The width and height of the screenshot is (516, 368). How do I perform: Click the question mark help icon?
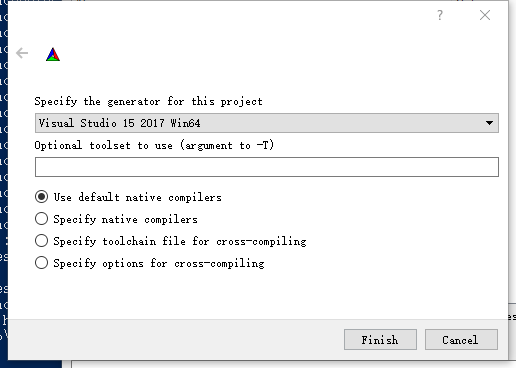440,15
